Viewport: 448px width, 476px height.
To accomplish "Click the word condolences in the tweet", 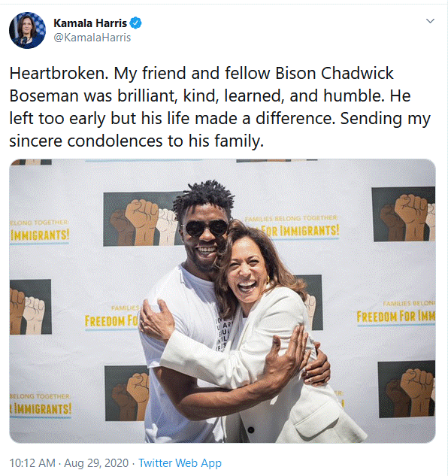I will click(115, 141).
